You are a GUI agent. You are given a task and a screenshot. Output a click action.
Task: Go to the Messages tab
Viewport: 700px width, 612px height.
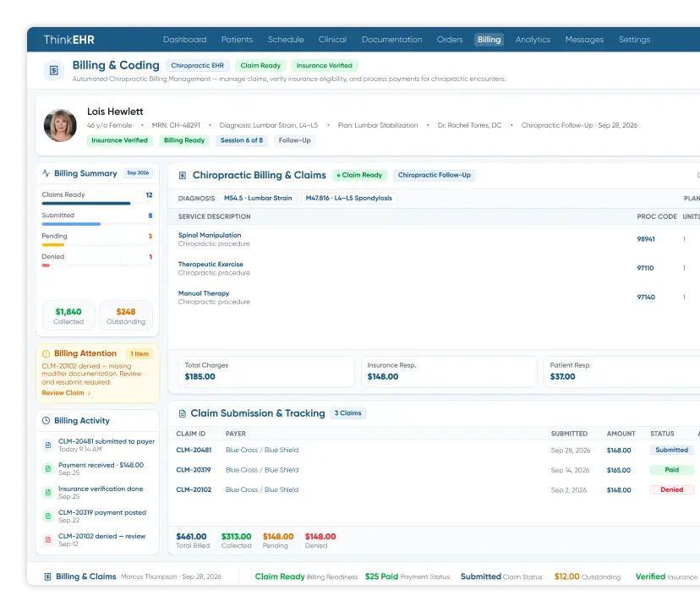point(584,39)
